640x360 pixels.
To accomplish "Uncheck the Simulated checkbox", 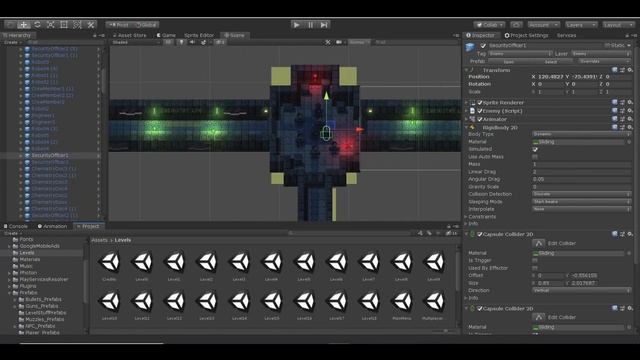I will tap(535, 149).
